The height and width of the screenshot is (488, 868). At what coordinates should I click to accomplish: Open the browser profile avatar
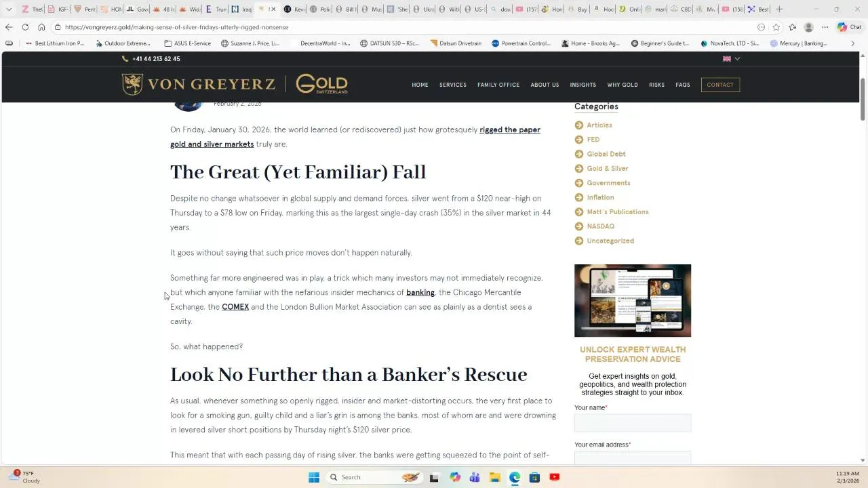pos(808,27)
